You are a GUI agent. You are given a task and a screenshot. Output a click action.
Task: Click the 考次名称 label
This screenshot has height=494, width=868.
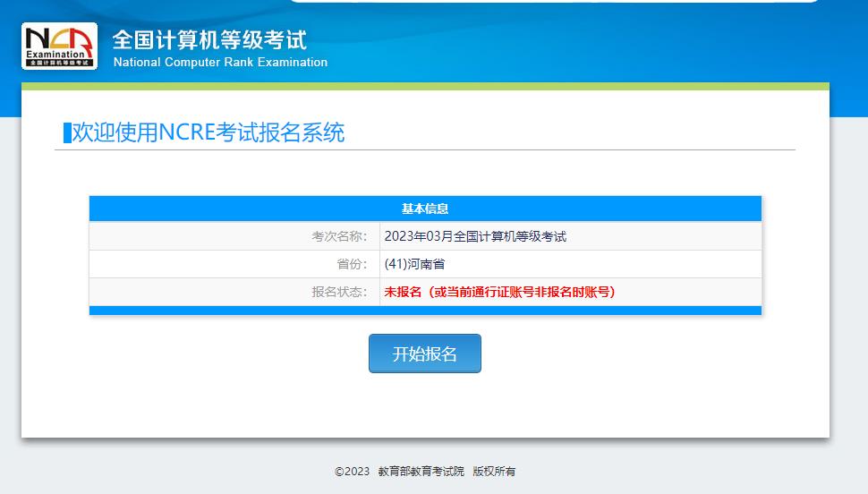tap(339, 236)
